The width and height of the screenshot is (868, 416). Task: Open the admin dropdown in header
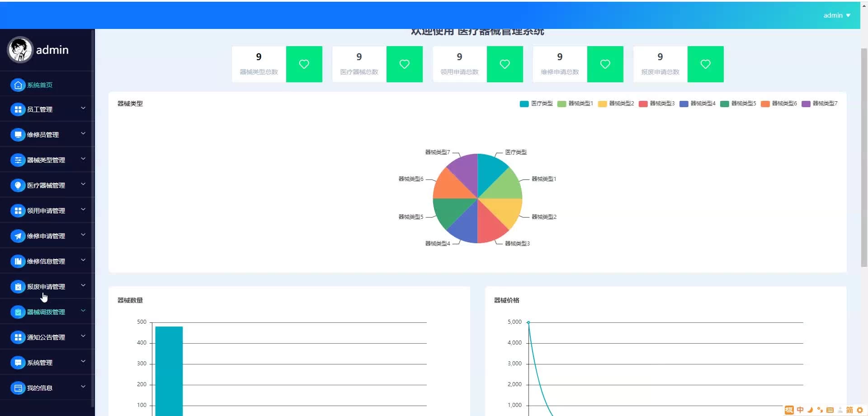[x=836, y=15]
